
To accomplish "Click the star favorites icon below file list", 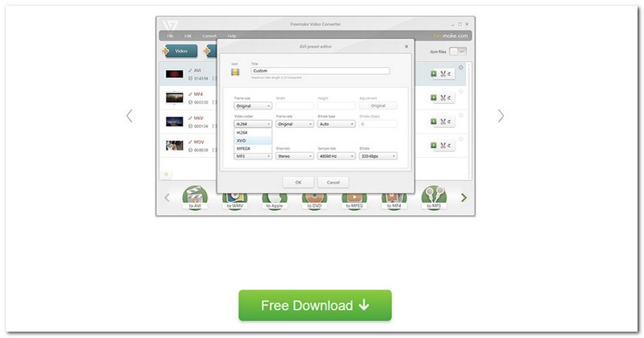I will (166, 174).
